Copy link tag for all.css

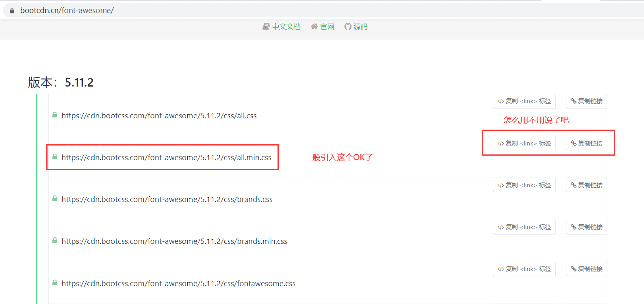[x=524, y=101]
